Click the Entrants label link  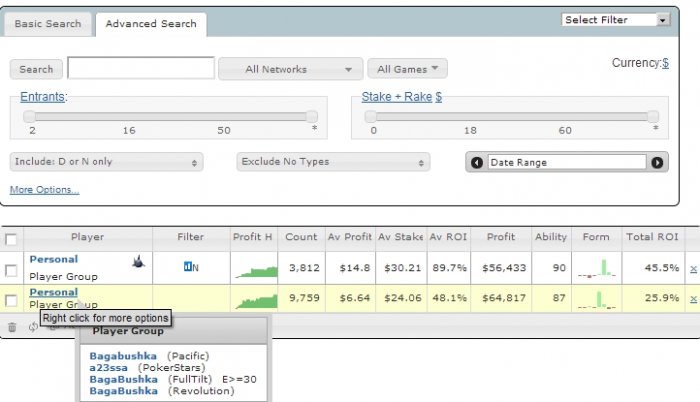(42, 96)
